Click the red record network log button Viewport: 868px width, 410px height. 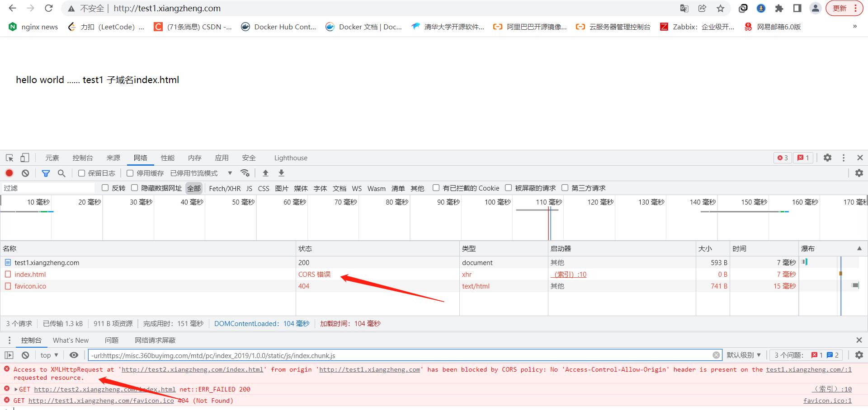[x=9, y=173]
